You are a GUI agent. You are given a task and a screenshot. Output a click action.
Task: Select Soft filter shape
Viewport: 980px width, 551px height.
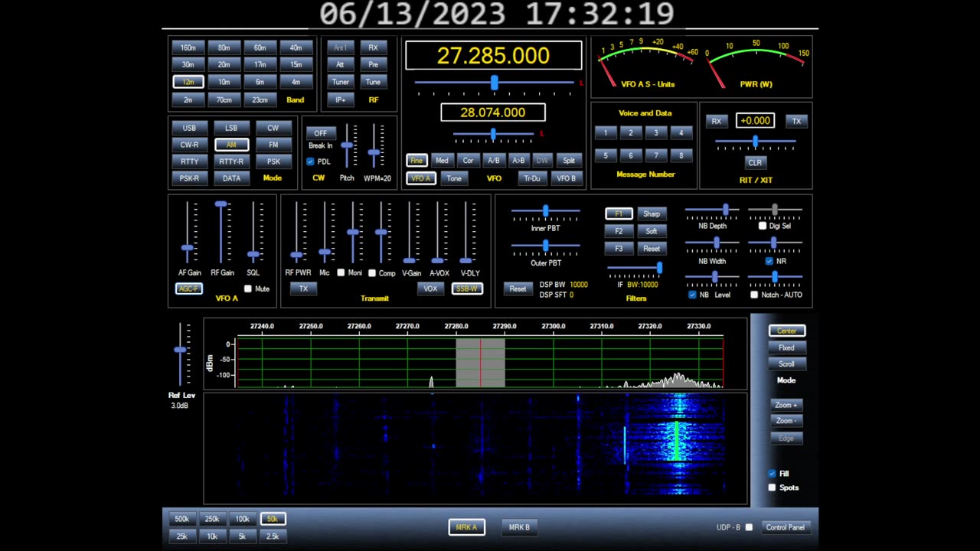(652, 231)
